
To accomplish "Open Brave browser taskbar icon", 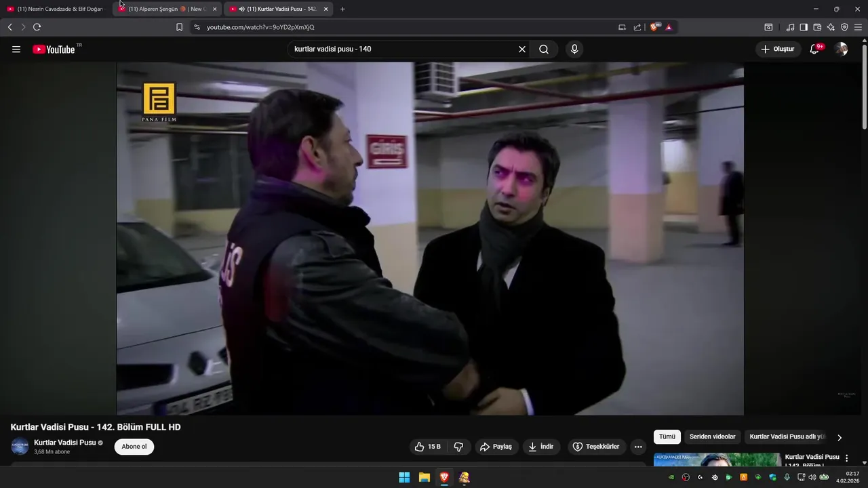I will tap(444, 477).
